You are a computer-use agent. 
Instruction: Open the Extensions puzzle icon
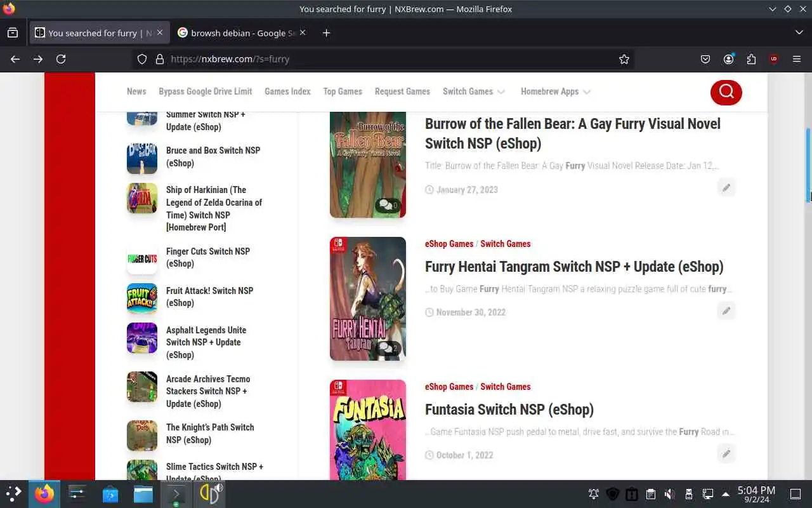[x=751, y=59]
